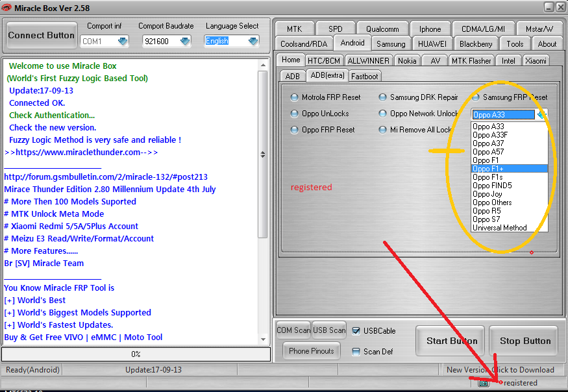Collapse the Oppo model dropdown arrow
The width and height of the screenshot is (568, 392).
coord(541,115)
